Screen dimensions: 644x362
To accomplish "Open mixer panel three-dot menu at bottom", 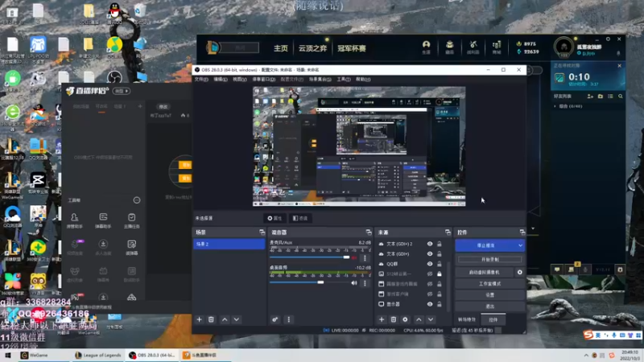I will pyautogui.click(x=289, y=319).
